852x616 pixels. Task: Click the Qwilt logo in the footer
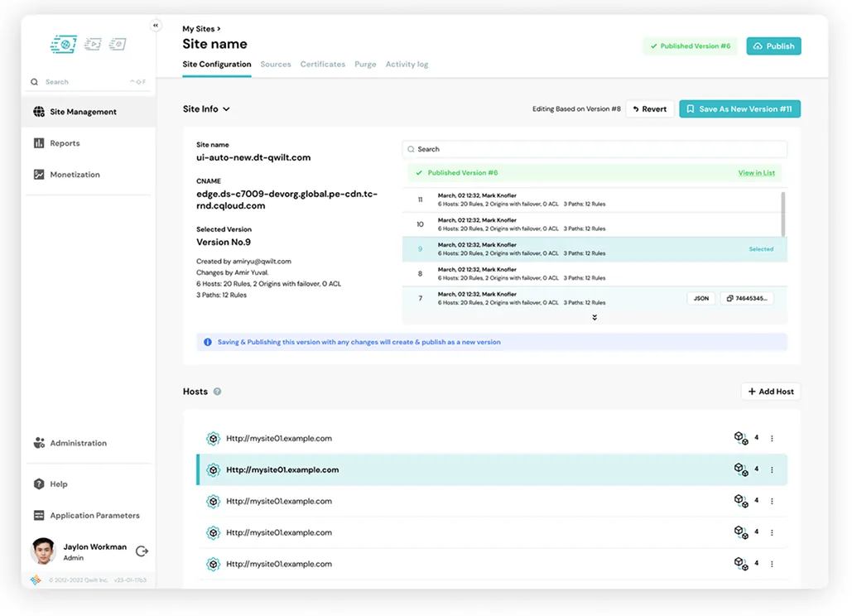(x=36, y=580)
